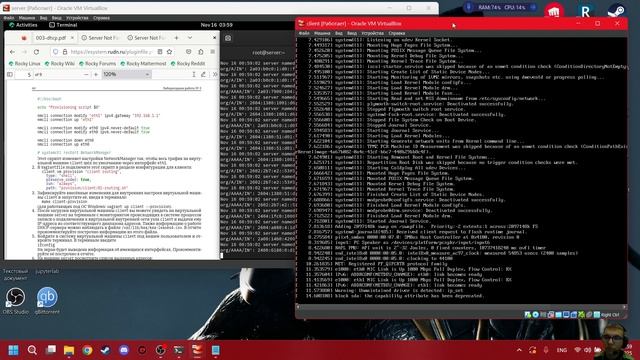Open Файл menu in client VirtualBox window
This screenshot has height=360, width=640.
[304, 33]
